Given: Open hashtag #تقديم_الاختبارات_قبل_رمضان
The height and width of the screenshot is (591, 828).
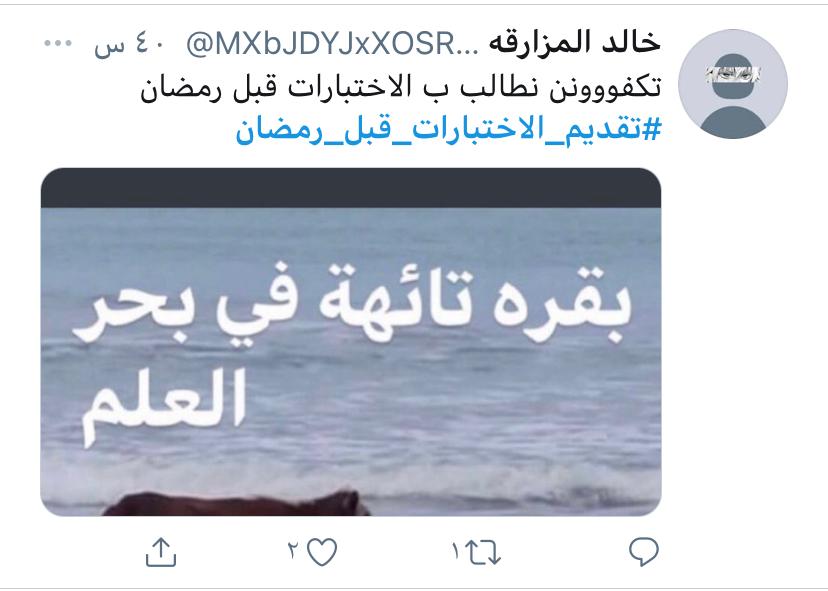Looking at the screenshot, I should 448,129.
